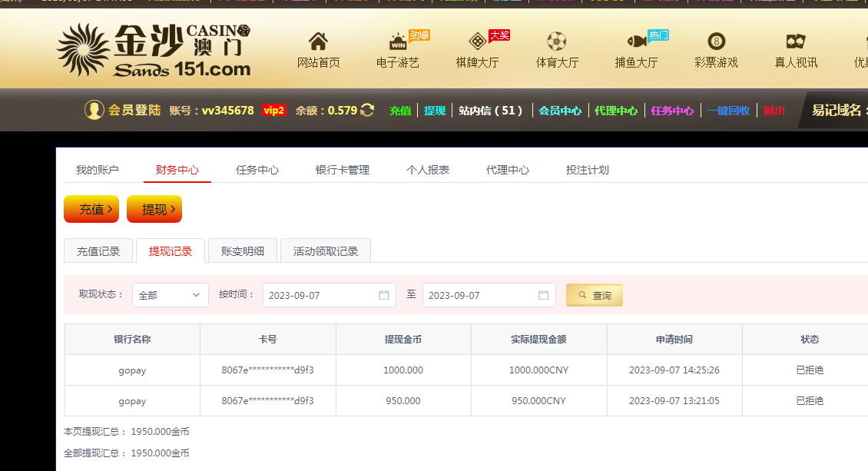The width and height of the screenshot is (868, 471).
Task: Click the end date field after 至
Action: pyautogui.click(x=489, y=295)
